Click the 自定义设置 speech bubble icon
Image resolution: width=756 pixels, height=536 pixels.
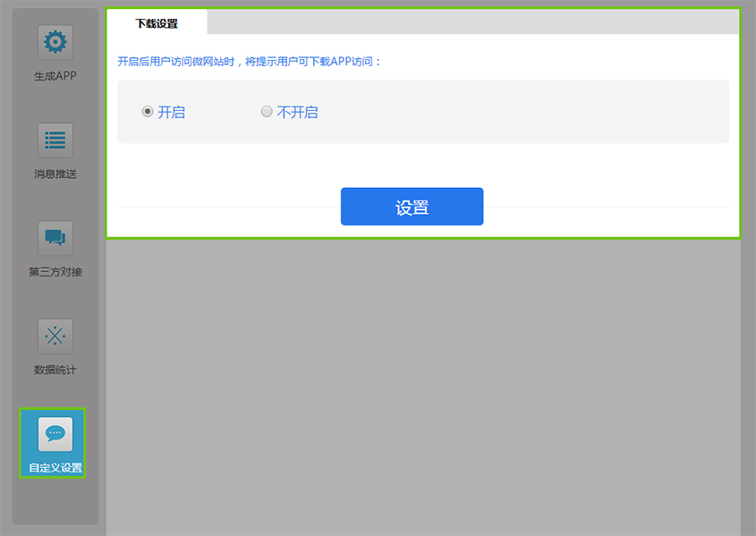pyautogui.click(x=55, y=434)
